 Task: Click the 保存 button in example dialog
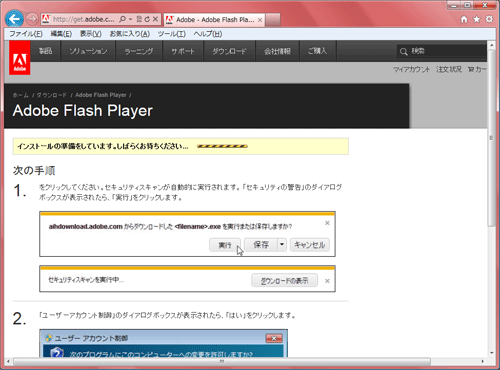pyautogui.click(x=261, y=245)
